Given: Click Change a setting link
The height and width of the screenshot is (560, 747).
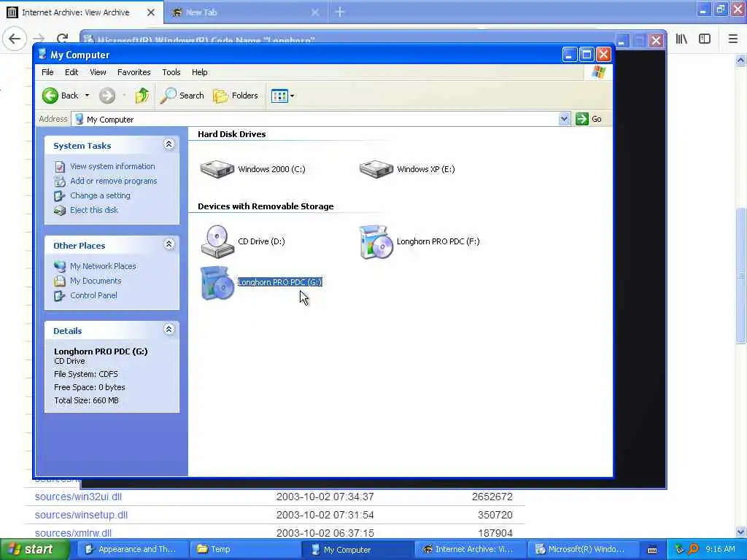Looking at the screenshot, I should (100, 195).
